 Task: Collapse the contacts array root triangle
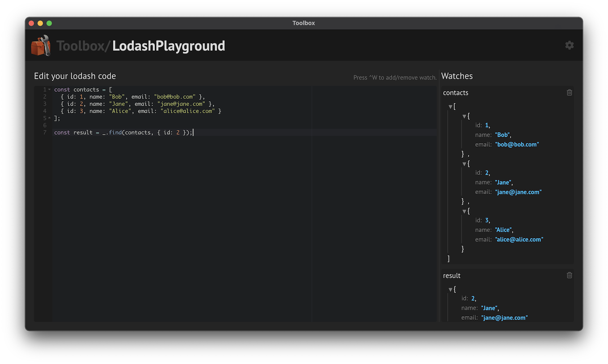(450, 107)
